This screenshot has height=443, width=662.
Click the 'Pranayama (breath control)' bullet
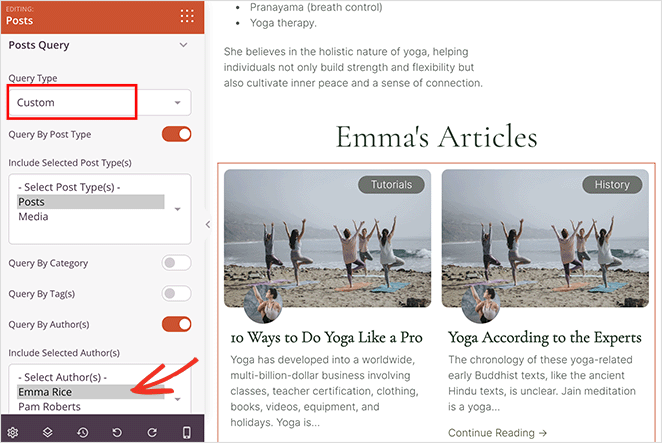tap(316, 7)
